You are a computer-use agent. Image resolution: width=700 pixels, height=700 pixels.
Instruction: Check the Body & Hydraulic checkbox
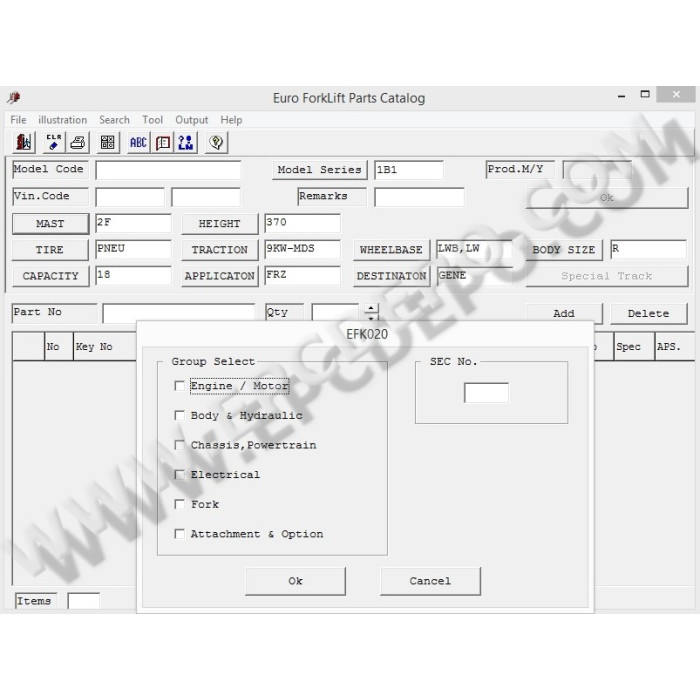(179, 416)
